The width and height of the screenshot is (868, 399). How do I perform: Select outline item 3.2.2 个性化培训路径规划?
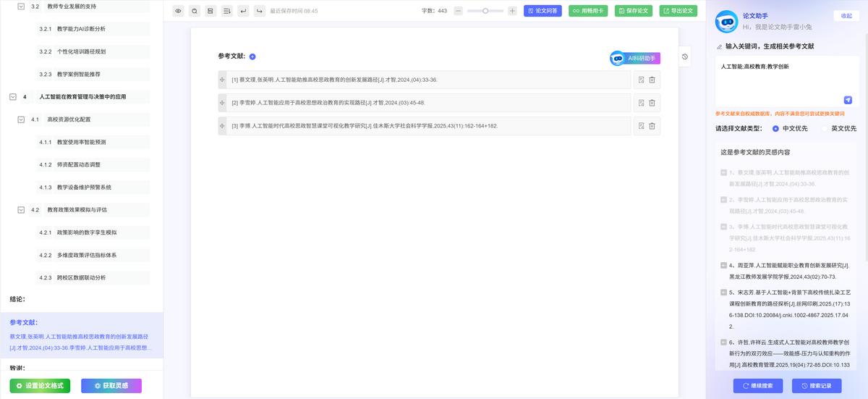tap(92, 51)
